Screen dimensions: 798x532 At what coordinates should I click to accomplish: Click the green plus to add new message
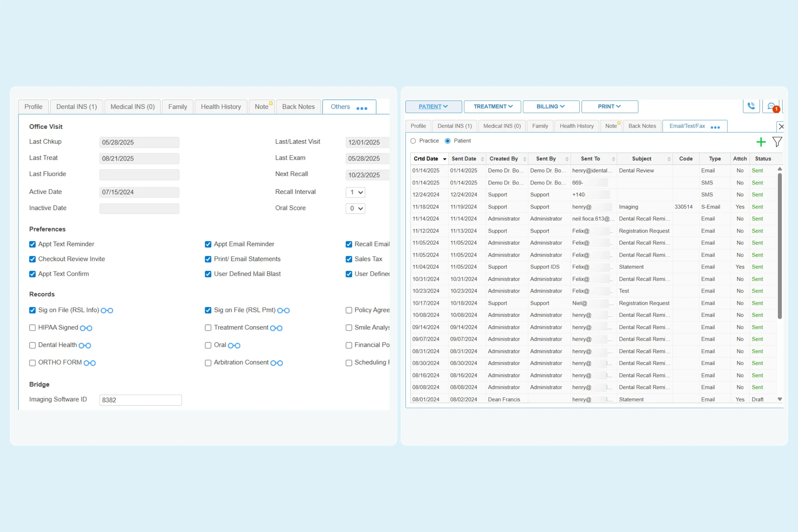(761, 142)
